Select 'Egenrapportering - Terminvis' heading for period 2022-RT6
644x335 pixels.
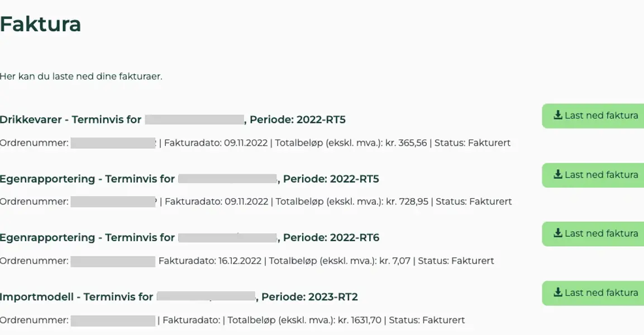pos(87,238)
